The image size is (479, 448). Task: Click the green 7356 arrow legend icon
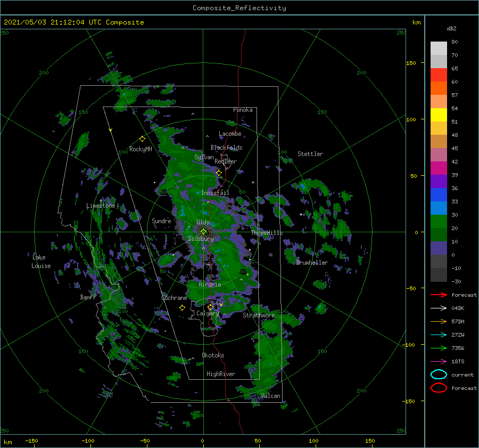[439, 348]
